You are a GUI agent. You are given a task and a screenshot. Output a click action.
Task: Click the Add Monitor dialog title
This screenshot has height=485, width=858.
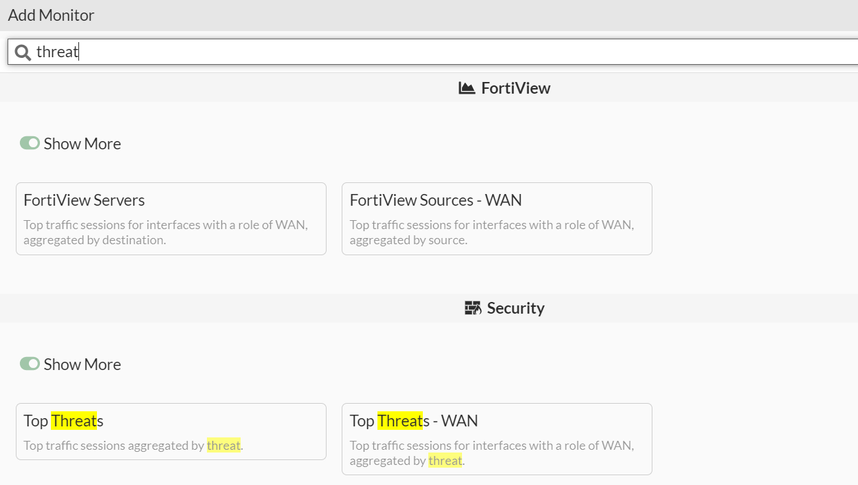[51, 16]
